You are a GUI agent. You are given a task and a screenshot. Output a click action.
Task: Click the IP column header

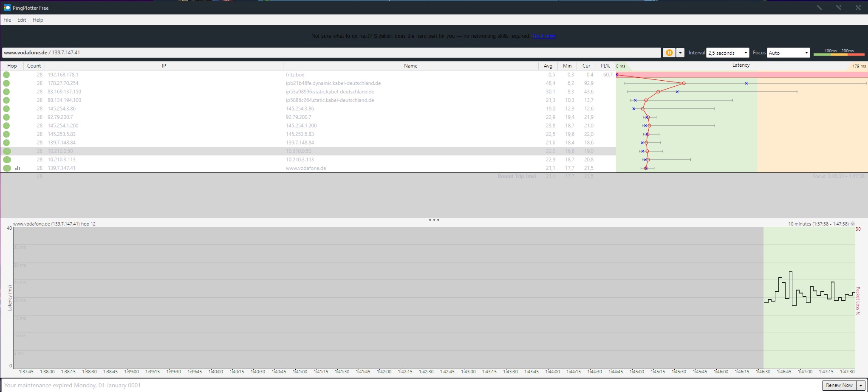(164, 66)
